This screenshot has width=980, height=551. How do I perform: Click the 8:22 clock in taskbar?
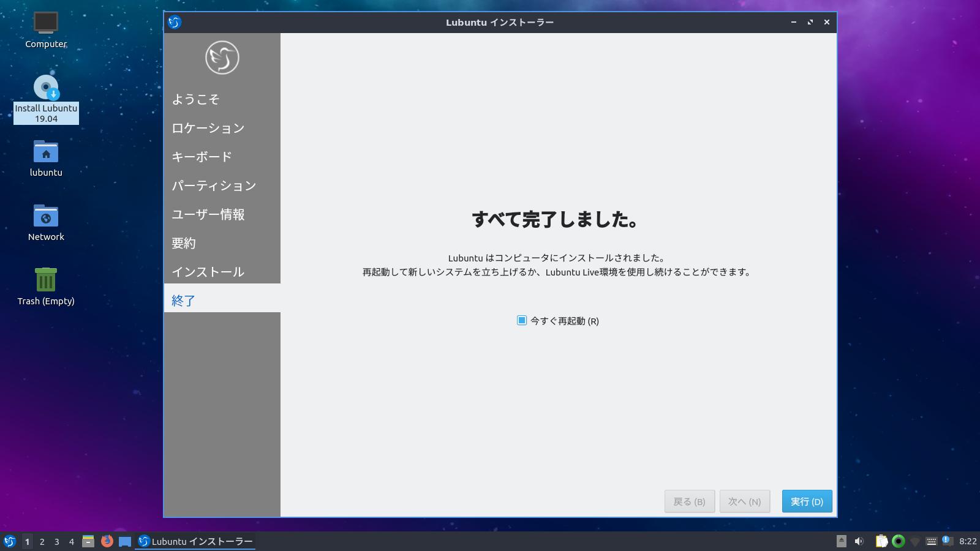tap(968, 541)
